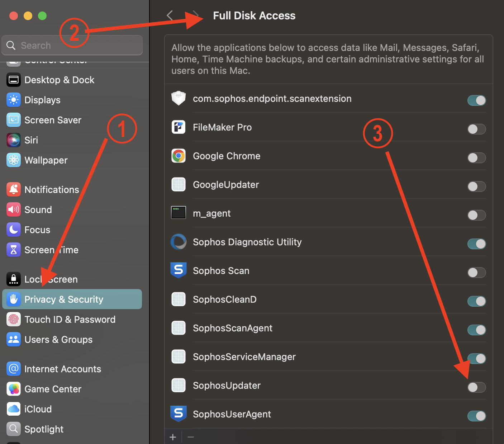Click the GoogleUpdater app icon
This screenshot has height=444, width=504.
click(179, 185)
